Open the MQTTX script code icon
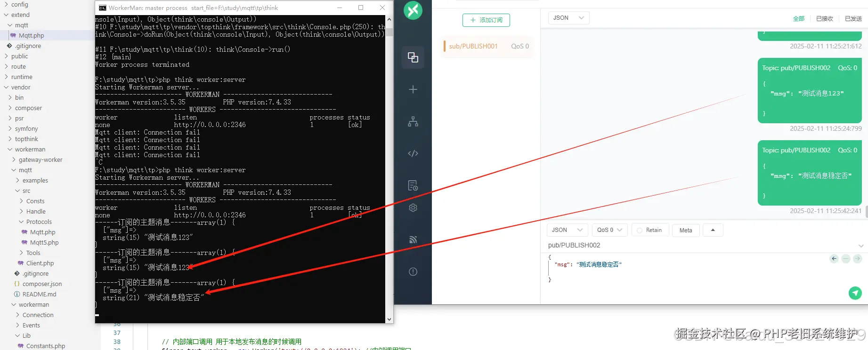Viewport: 868px width, 350px height. click(413, 153)
